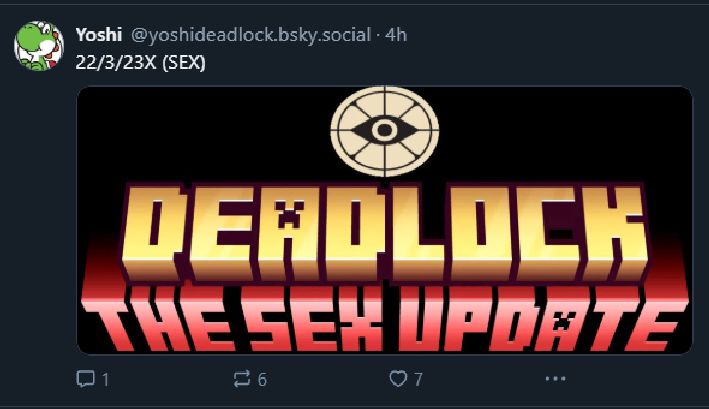Click the like count number 7

tap(418, 379)
